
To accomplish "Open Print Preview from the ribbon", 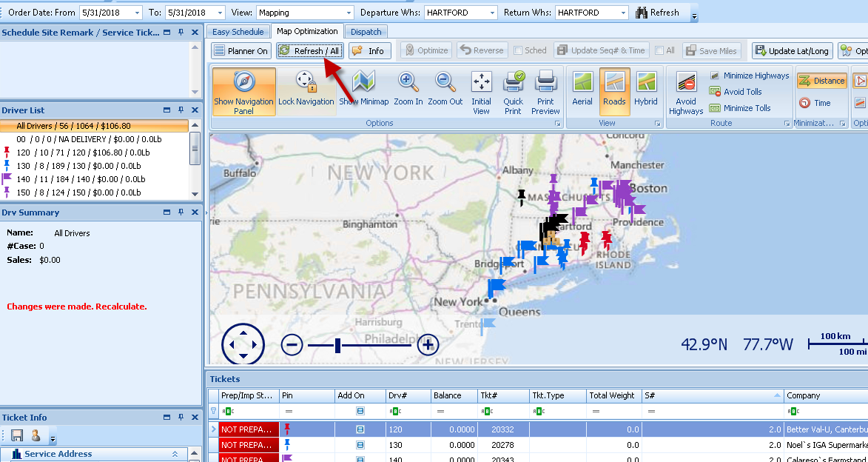I will point(545,91).
